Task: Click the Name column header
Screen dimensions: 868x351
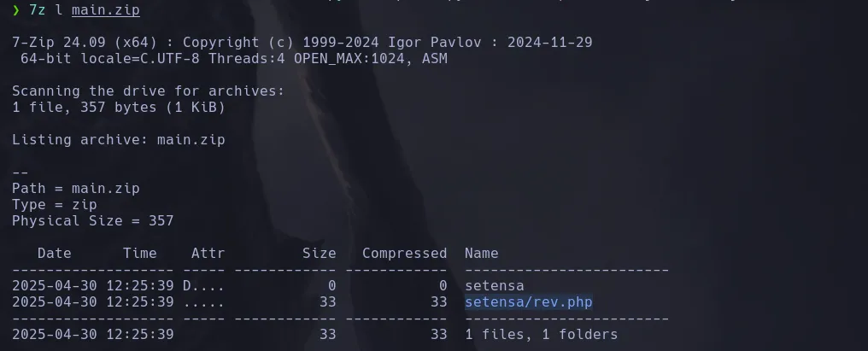Action: point(481,253)
